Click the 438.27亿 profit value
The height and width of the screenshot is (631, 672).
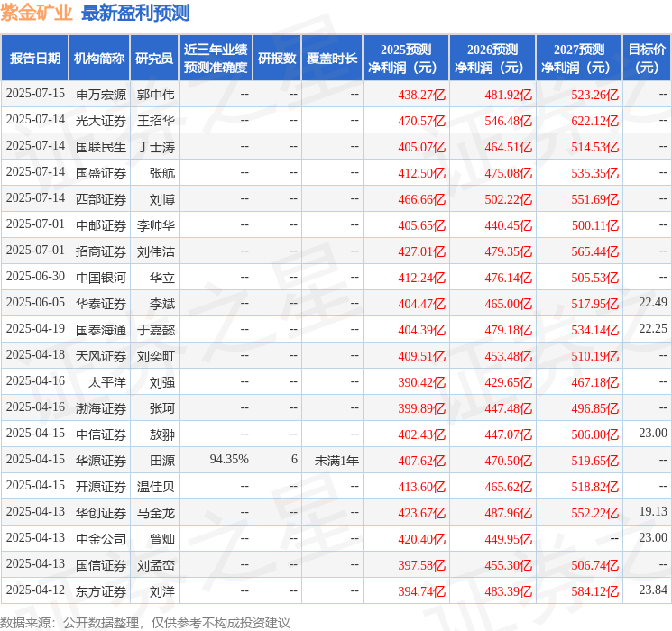[x=422, y=95]
